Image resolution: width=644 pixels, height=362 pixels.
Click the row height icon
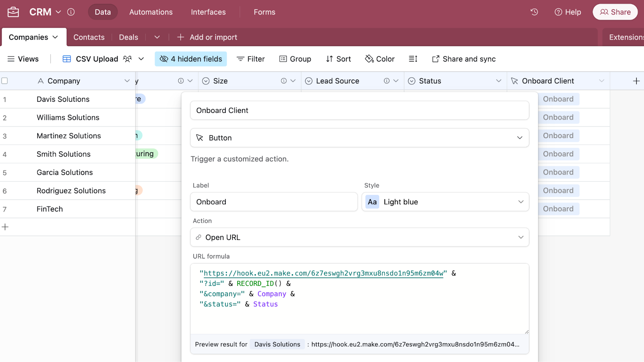click(x=413, y=59)
